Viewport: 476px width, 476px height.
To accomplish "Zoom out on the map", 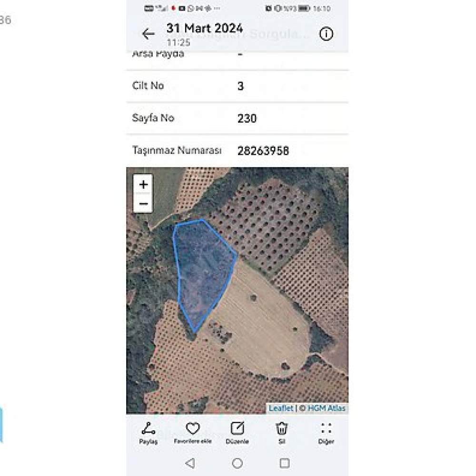I will coord(143,203).
